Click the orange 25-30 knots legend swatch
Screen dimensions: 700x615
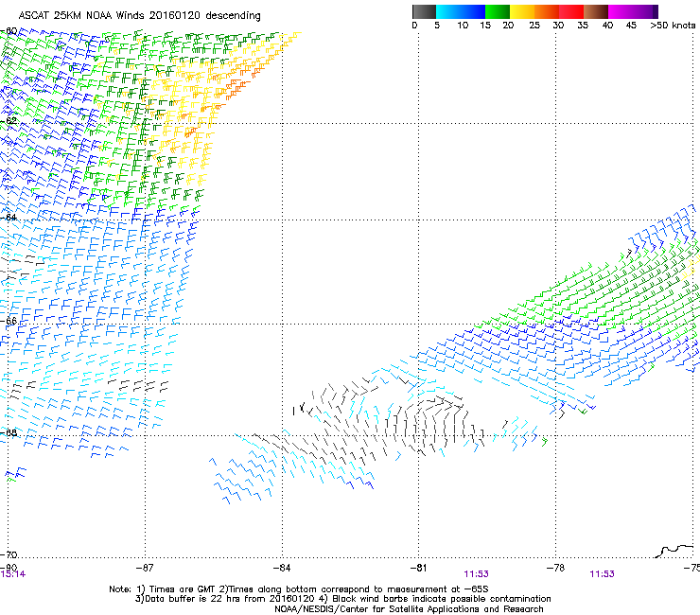[x=547, y=11]
